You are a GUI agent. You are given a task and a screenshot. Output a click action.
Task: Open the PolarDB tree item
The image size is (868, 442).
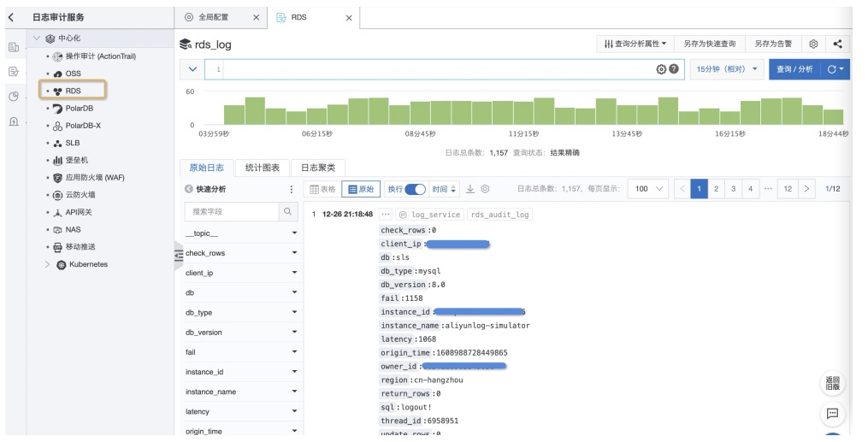[x=80, y=109]
